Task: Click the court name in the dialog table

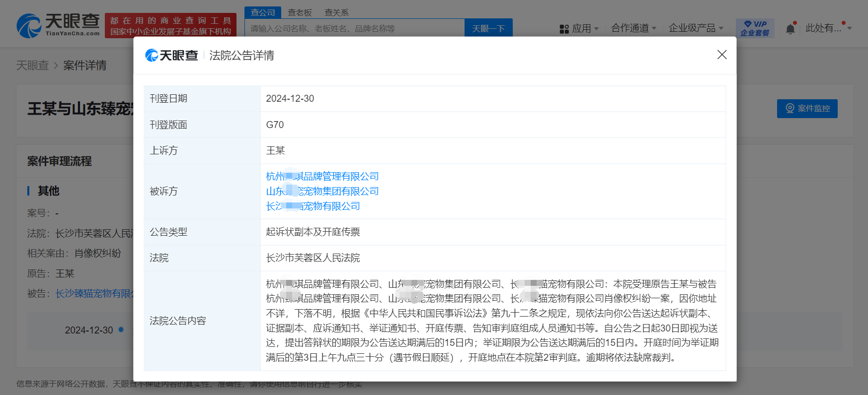Action: [x=313, y=258]
